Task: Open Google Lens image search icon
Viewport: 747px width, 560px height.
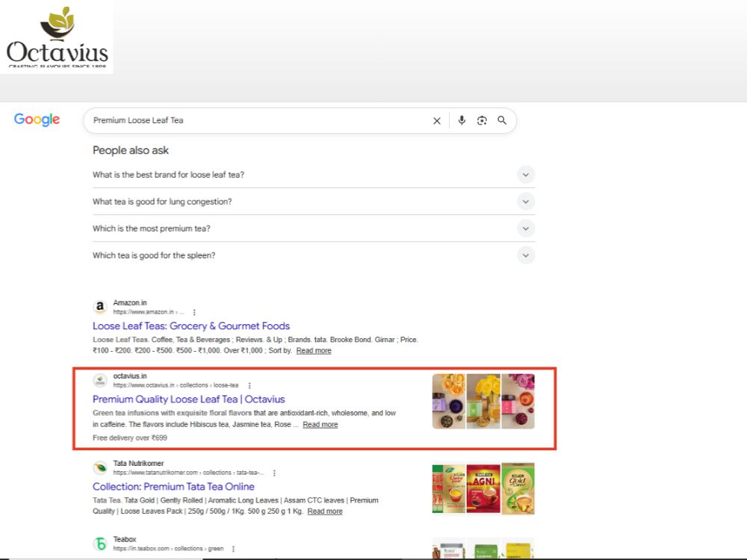Action: (x=482, y=120)
